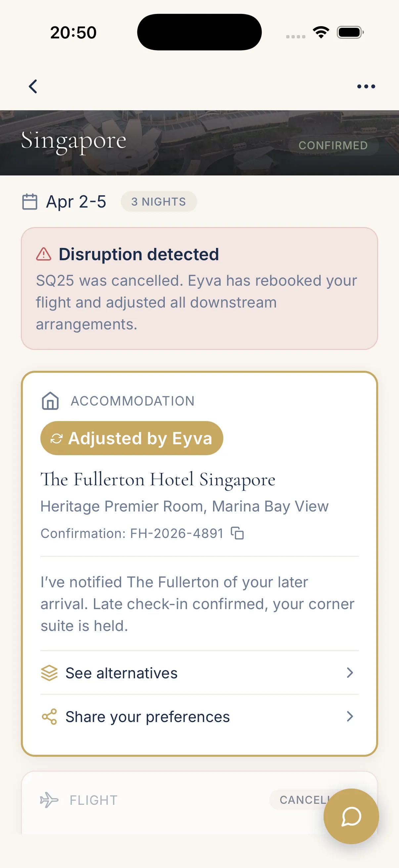399x868 pixels.
Task: Tap the back chevron arrow
Action: (x=33, y=87)
